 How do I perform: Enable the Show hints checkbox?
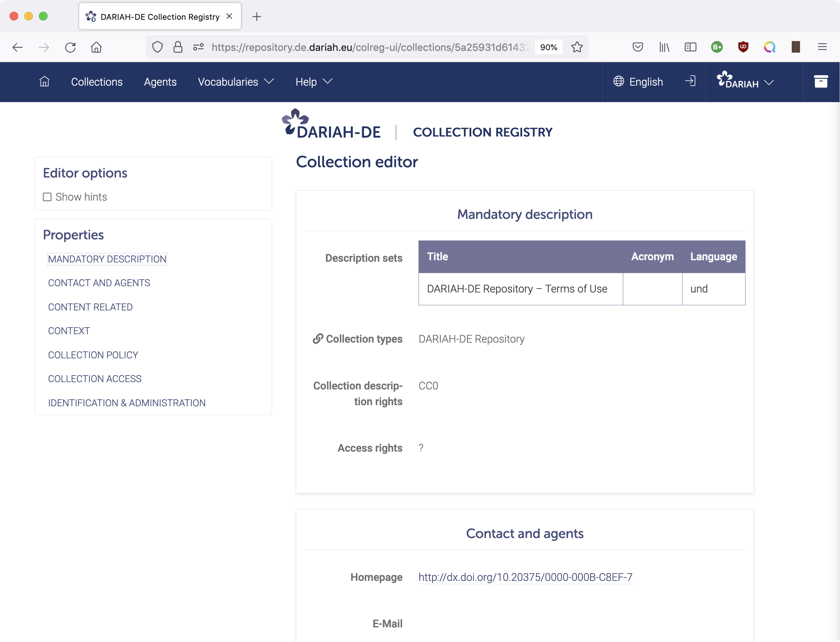pyautogui.click(x=47, y=197)
